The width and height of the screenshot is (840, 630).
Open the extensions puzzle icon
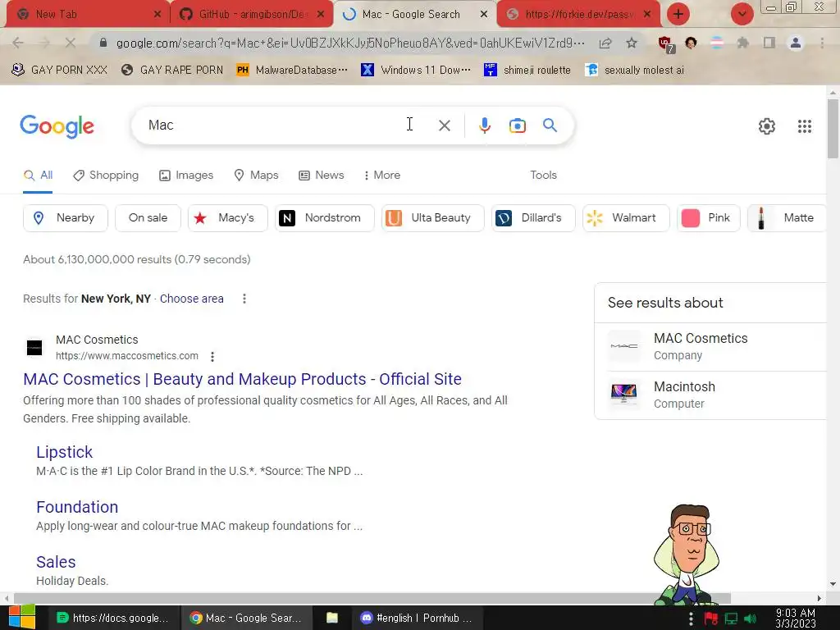pos(742,43)
